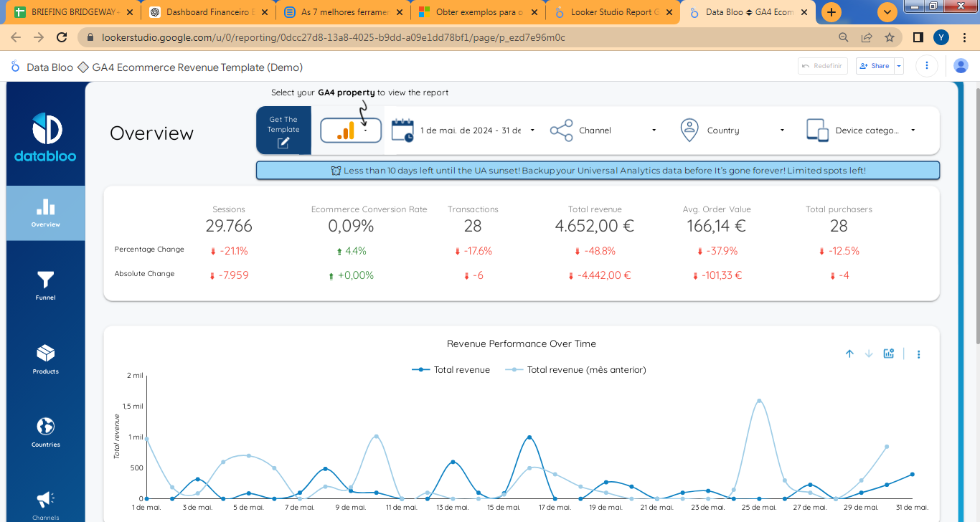The image size is (980, 522).
Task: Click the Share button
Action: pos(875,65)
